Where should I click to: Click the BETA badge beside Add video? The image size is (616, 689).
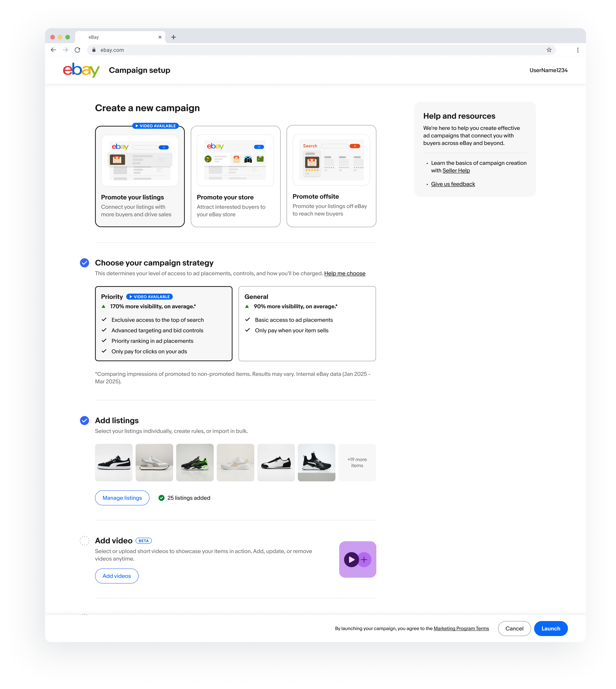pos(143,541)
